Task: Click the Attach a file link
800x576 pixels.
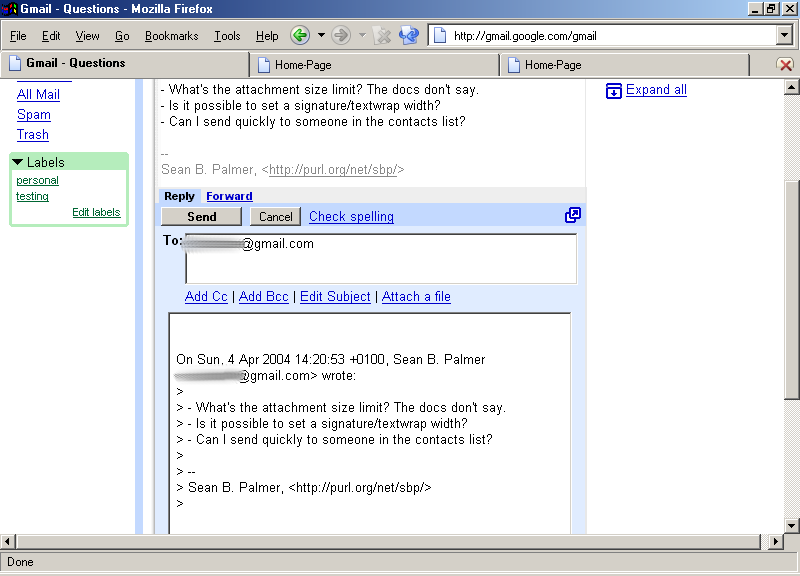Action: 416,297
